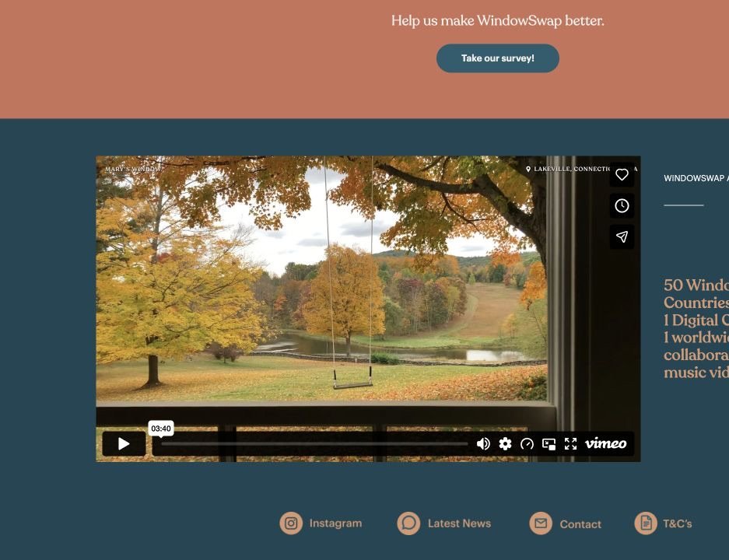The image size is (729, 560).
Task: Click the Lakeville, Connecticut location label
Action: (x=581, y=169)
